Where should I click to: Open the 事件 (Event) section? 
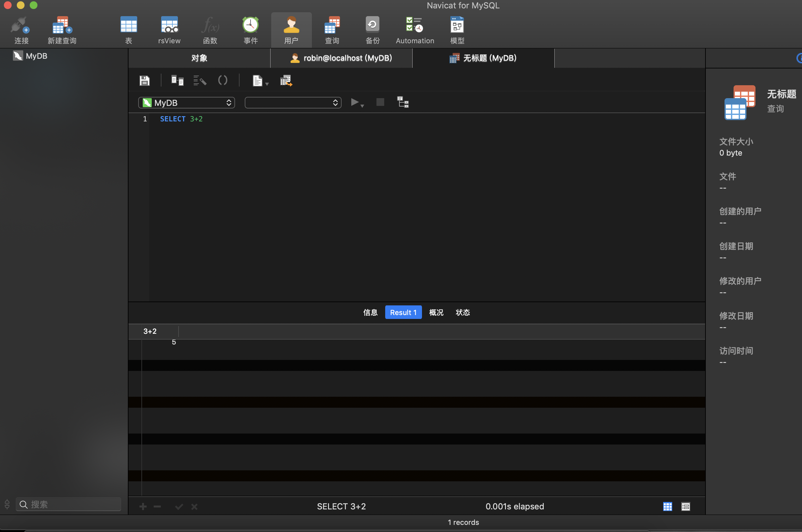pyautogui.click(x=251, y=30)
